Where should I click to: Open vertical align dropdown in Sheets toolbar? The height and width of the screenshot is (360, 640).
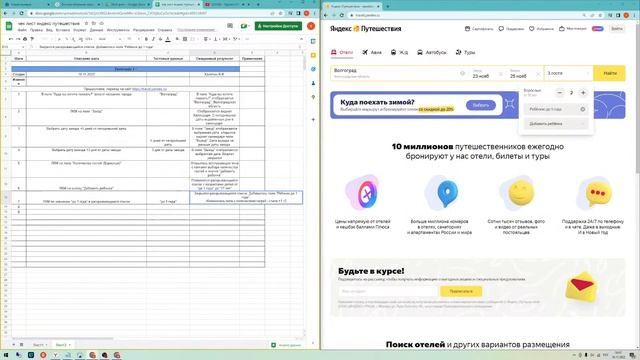pyautogui.click(x=216, y=39)
